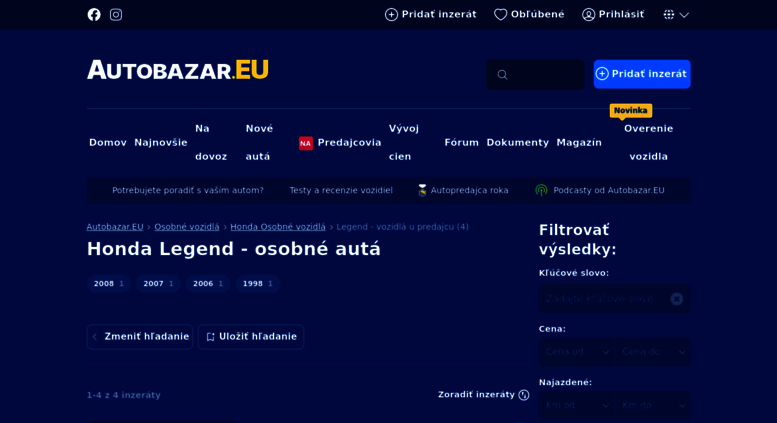Image resolution: width=777 pixels, height=423 pixels.
Task: Go to the Domov menu item
Action: (108, 143)
